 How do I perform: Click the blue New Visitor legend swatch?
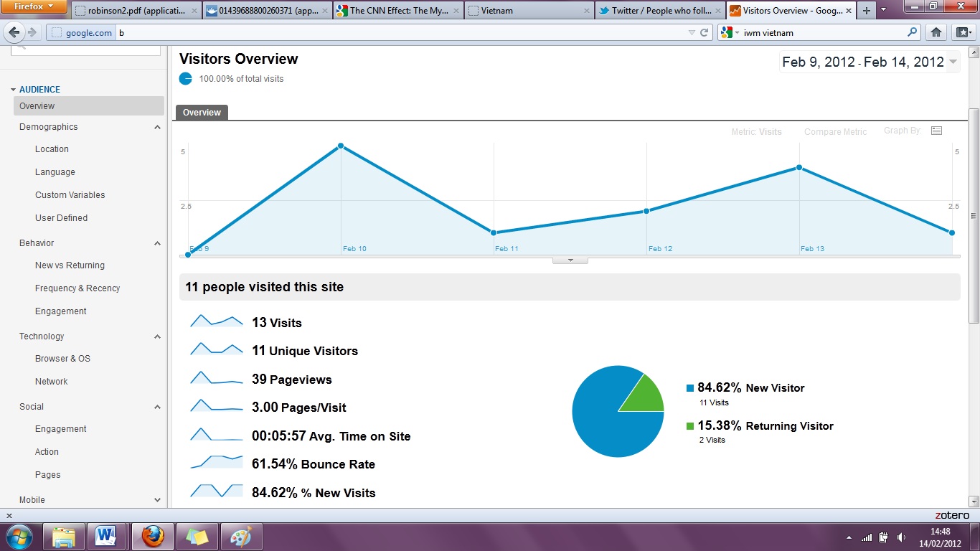point(690,388)
